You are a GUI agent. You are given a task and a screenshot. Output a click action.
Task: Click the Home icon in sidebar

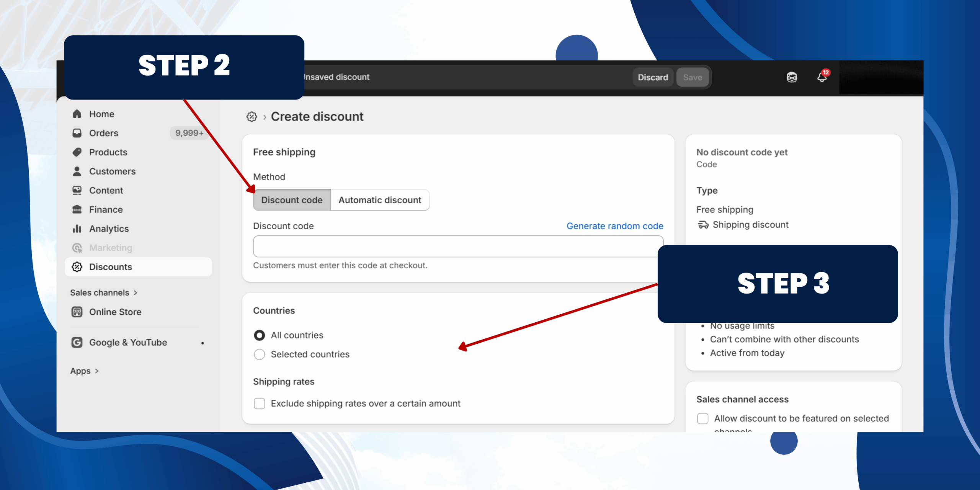(77, 114)
